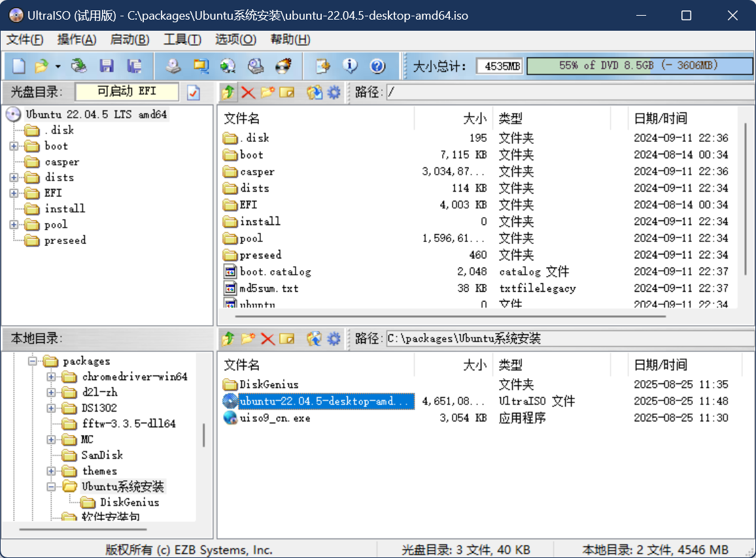Open the 选项(O) menu

tap(236, 39)
